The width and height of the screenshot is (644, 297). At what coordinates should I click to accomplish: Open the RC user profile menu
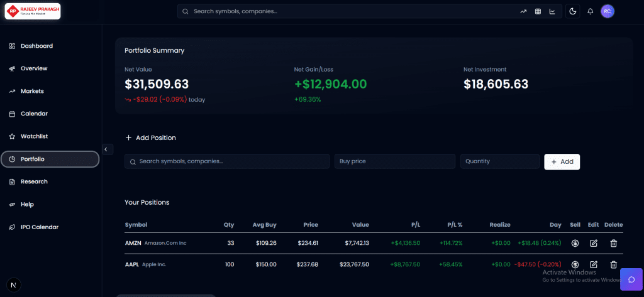[607, 11]
